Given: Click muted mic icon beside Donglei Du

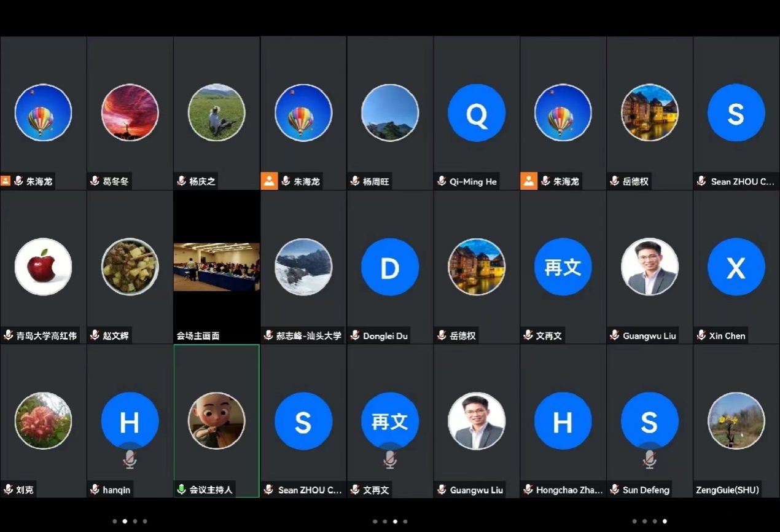Looking at the screenshot, I should pyautogui.click(x=355, y=335).
